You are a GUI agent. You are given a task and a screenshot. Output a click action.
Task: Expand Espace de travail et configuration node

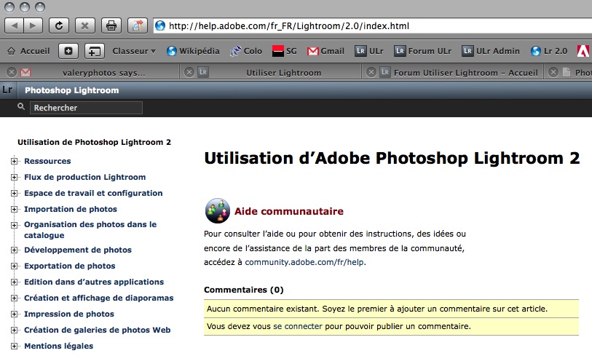[14, 194]
